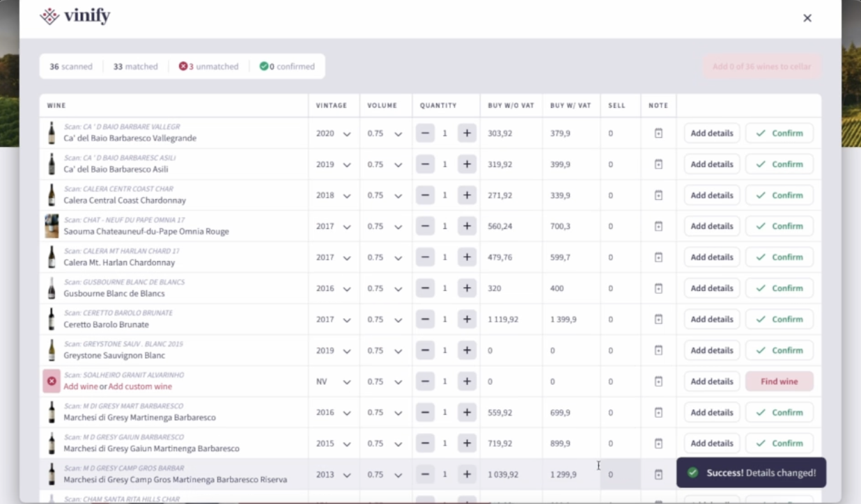Click the vinify logo icon
The width and height of the screenshot is (861, 504).
click(x=49, y=16)
